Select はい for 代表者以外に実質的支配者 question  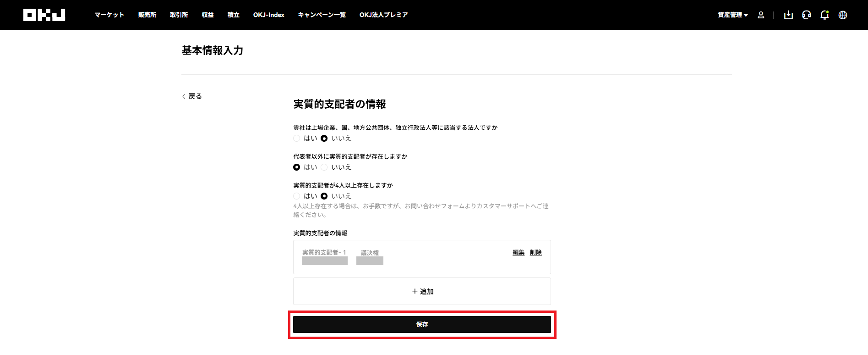297,167
